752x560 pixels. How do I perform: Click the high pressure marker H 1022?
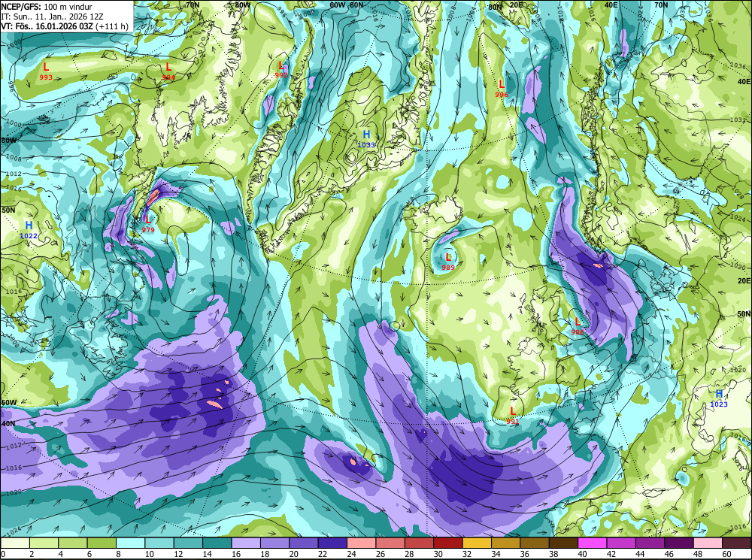(x=29, y=230)
